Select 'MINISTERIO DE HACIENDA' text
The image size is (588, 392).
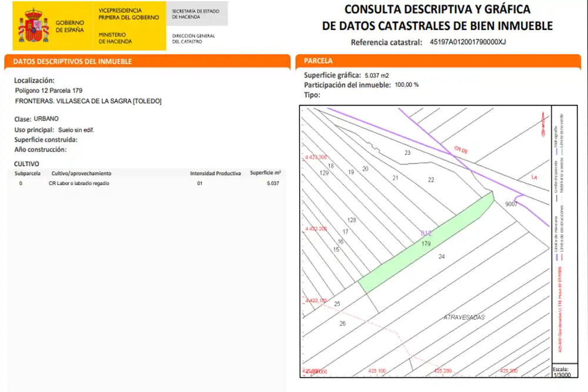pos(115,38)
